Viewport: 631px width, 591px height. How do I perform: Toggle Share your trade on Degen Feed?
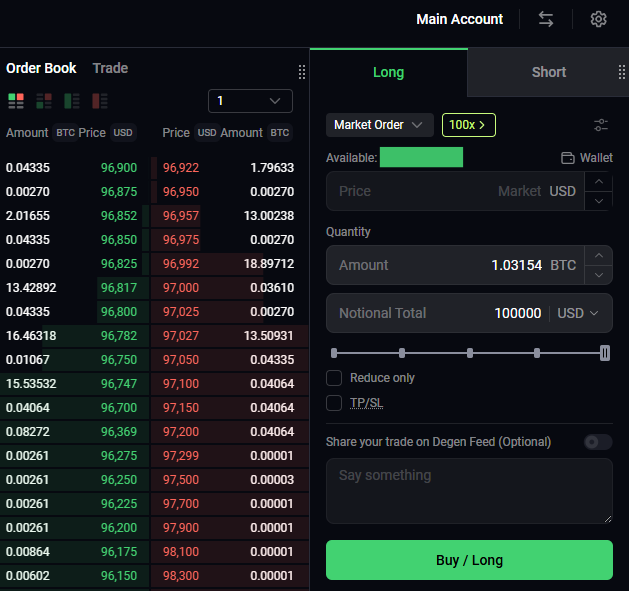598,442
